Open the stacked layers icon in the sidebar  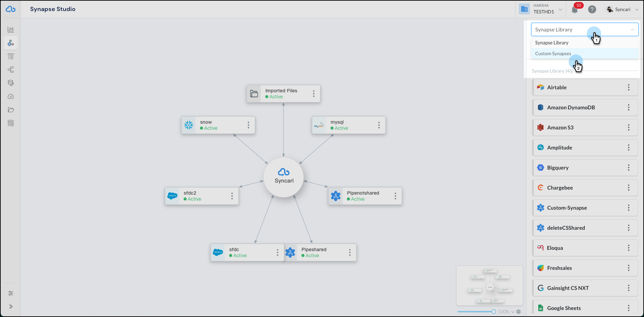click(x=11, y=123)
